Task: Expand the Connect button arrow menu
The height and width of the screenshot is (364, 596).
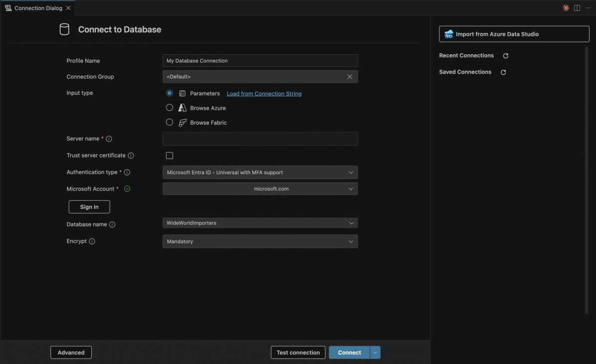Action: click(375, 353)
